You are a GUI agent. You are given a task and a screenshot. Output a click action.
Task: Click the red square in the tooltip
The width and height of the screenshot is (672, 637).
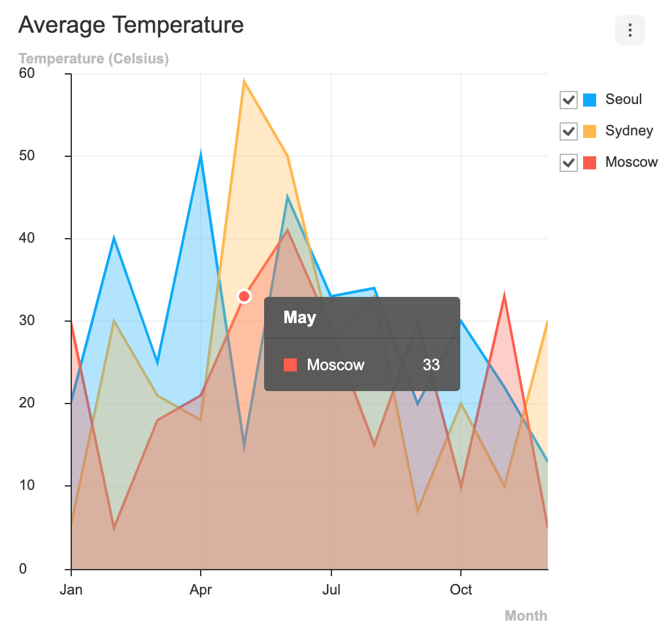290,365
